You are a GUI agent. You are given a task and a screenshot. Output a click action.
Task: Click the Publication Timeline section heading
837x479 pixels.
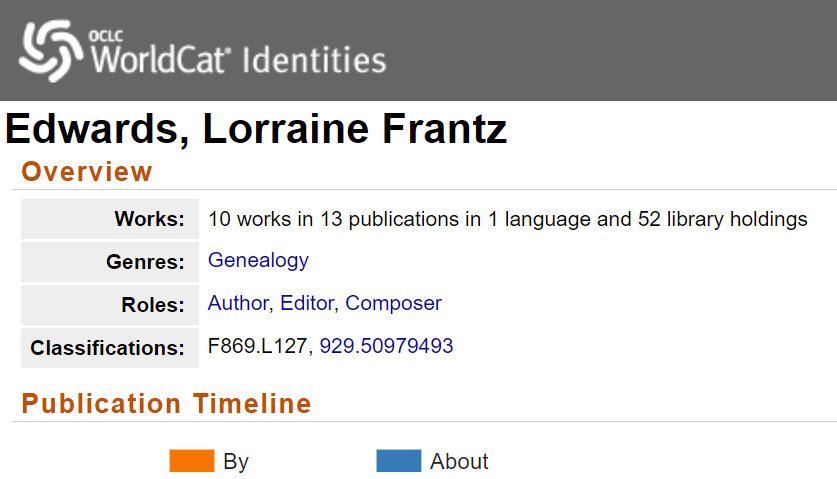[166, 404]
